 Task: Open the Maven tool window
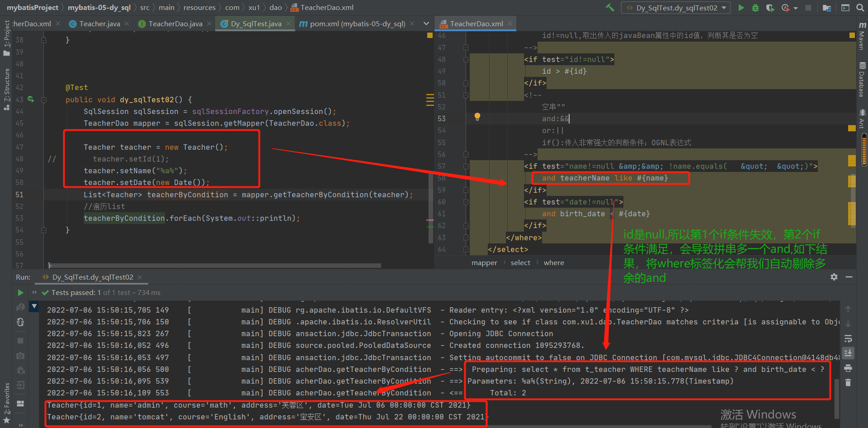[x=862, y=36]
